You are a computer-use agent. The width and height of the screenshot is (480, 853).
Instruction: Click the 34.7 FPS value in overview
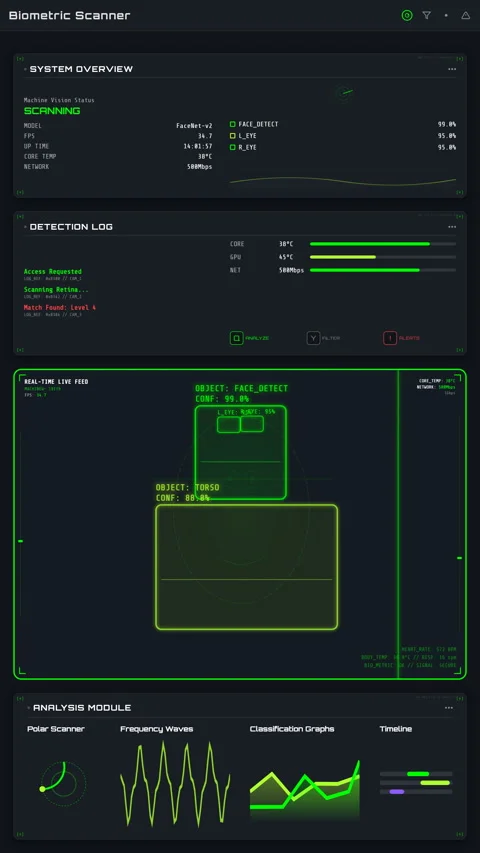click(205, 136)
